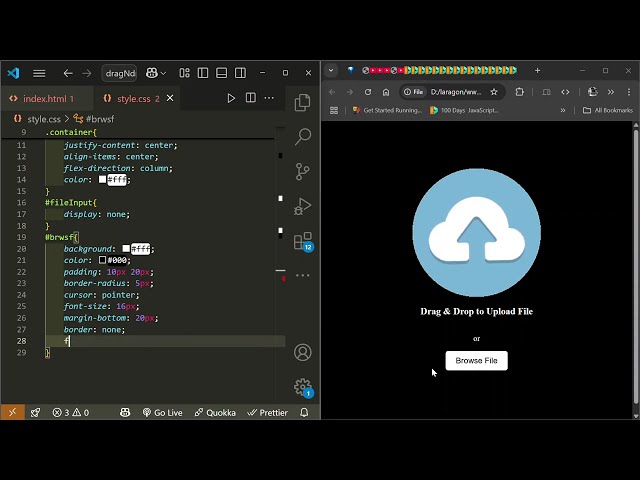
Task: Show more browser toolbar items
Action: [x=611, y=92]
